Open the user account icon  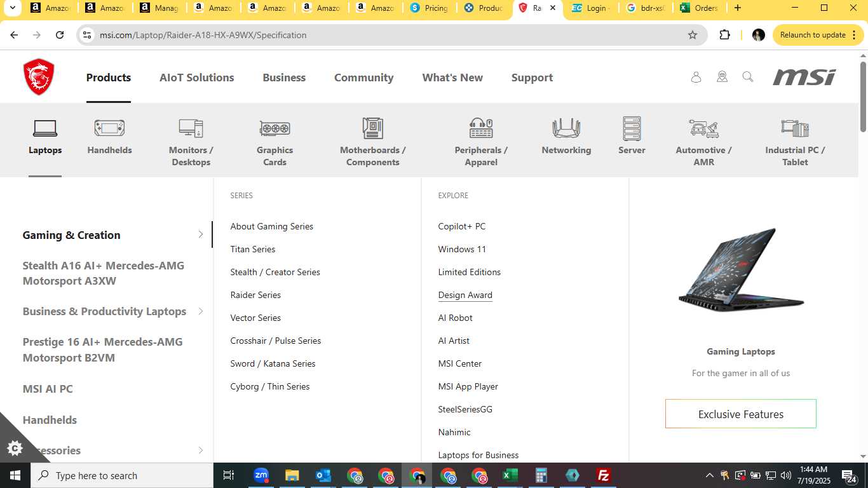coord(696,77)
